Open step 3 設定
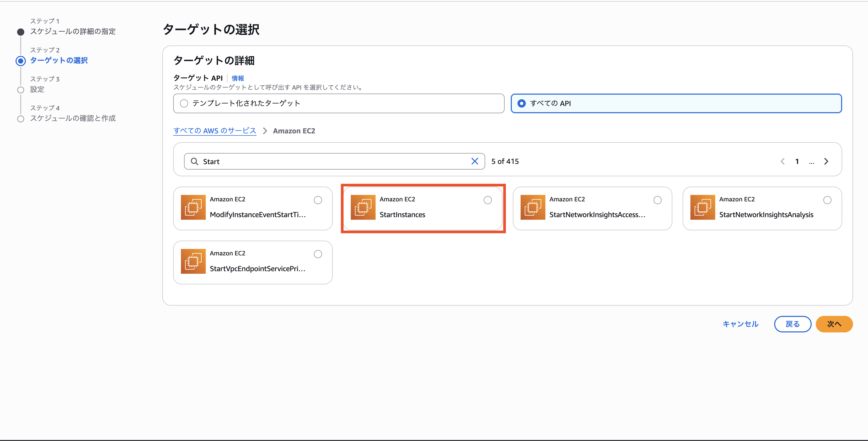This screenshot has width=868, height=441. click(x=37, y=89)
